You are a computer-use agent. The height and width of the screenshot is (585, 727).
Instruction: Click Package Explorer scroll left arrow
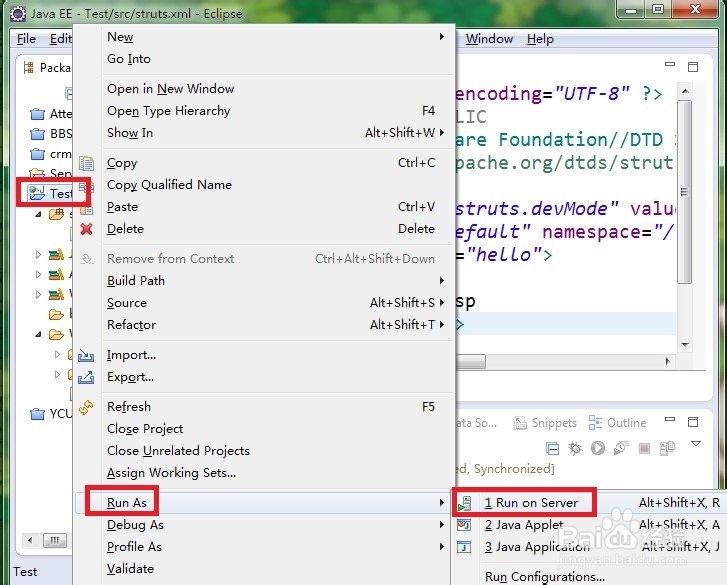(x=30, y=540)
